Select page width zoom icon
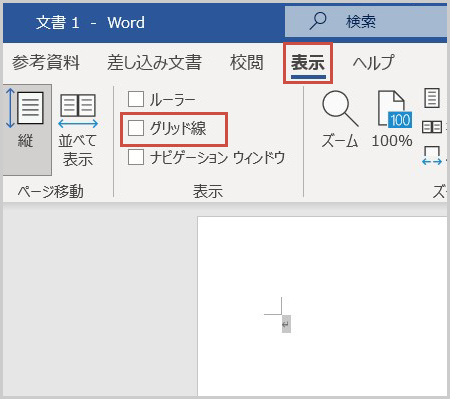 (x=432, y=155)
